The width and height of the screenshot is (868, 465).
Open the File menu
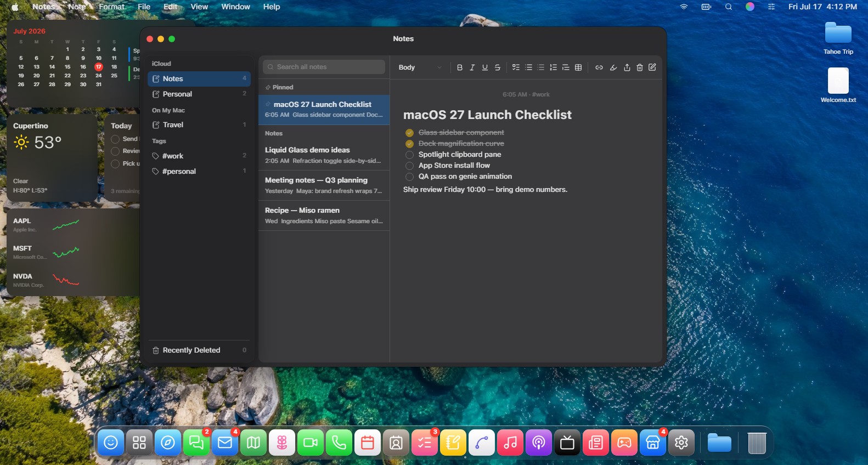144,7
